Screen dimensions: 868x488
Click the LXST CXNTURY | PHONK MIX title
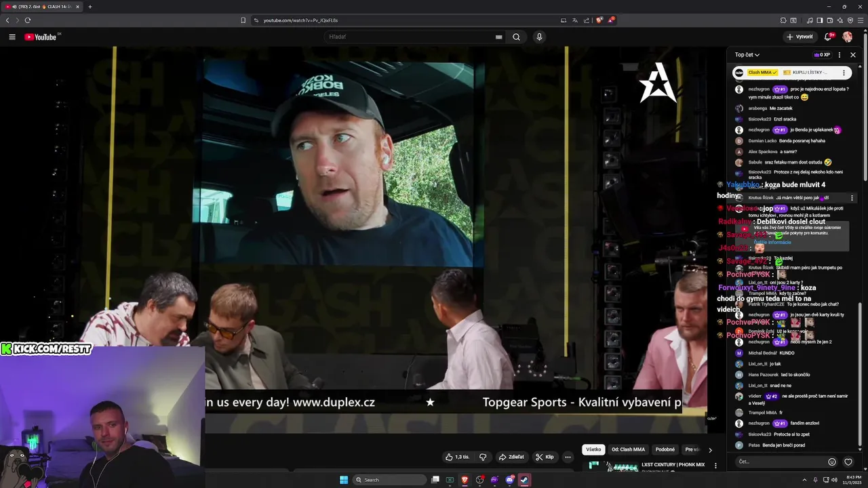coord(673,465)
